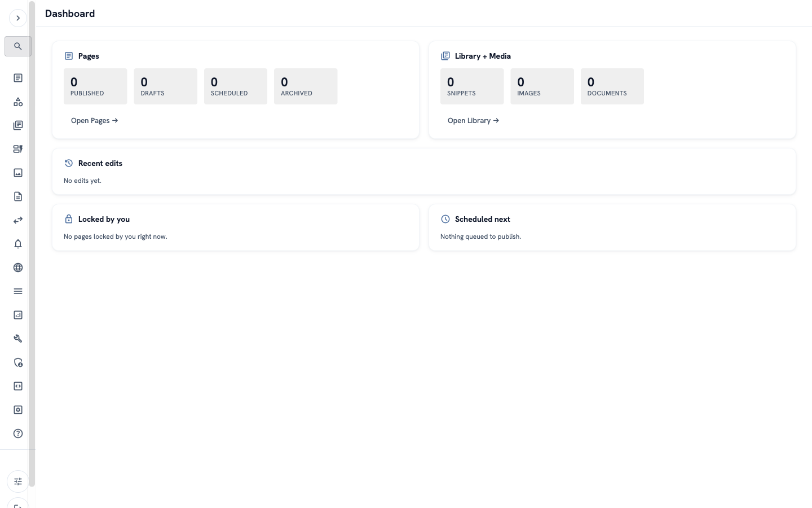Open the dynamic blocks lightning sidebar icon
The height and width of the screenshot is (508, 812).
point(18,149)
